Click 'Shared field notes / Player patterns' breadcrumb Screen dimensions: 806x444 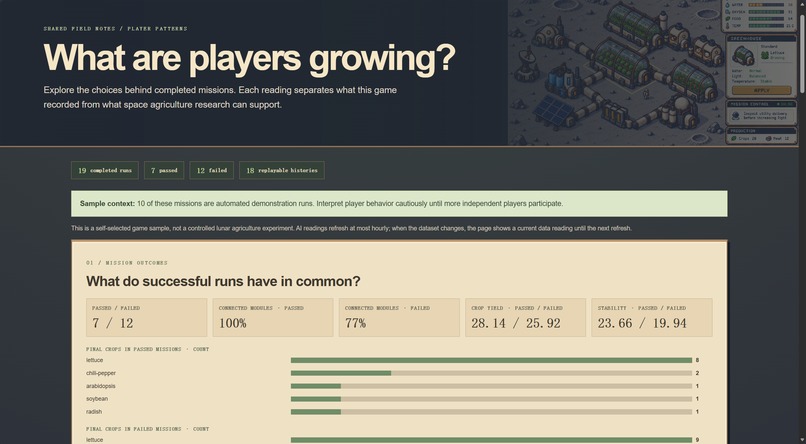coord(116,29)
